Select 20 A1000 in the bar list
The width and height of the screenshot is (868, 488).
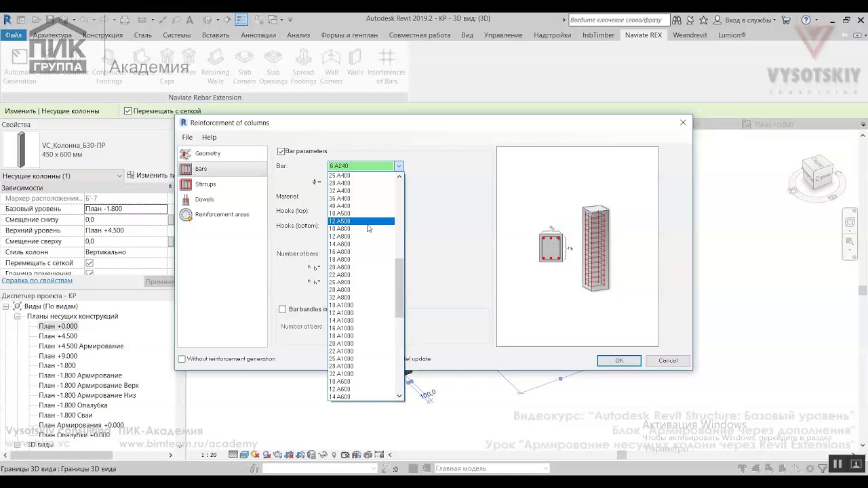361,344
